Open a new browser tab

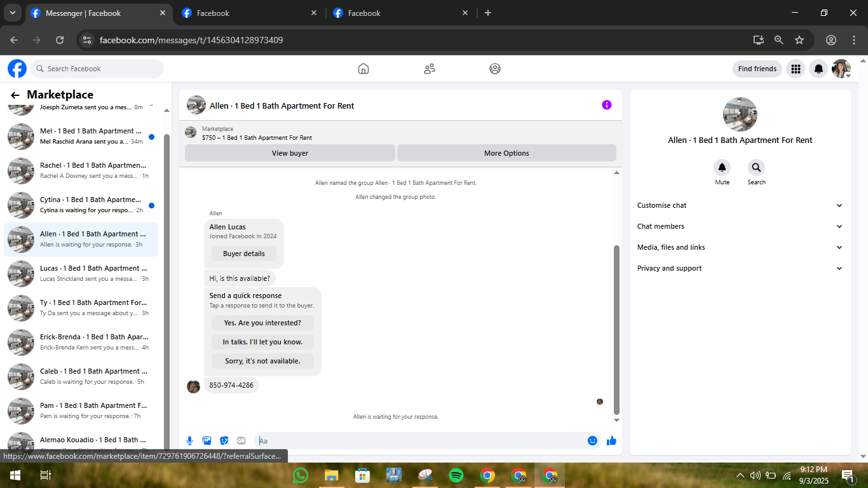(488, 13)
